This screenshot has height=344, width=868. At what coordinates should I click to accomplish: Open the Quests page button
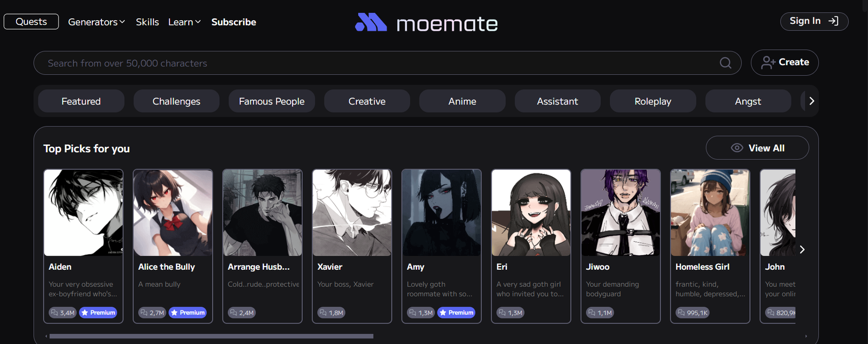[31, 22]
